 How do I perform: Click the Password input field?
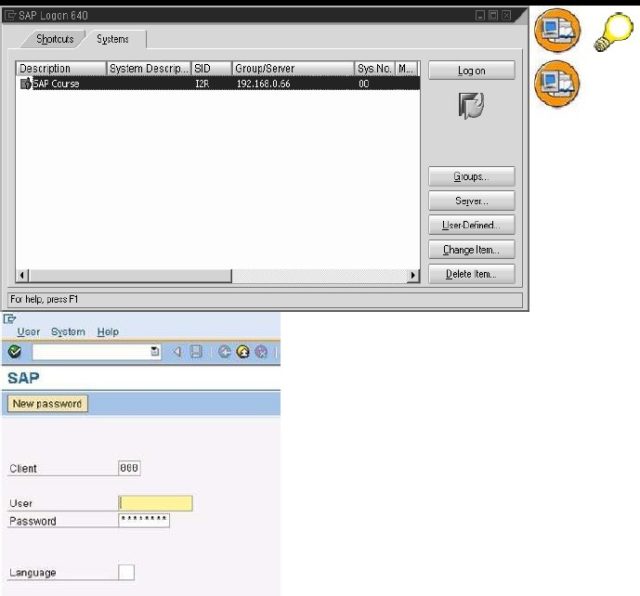144,520
